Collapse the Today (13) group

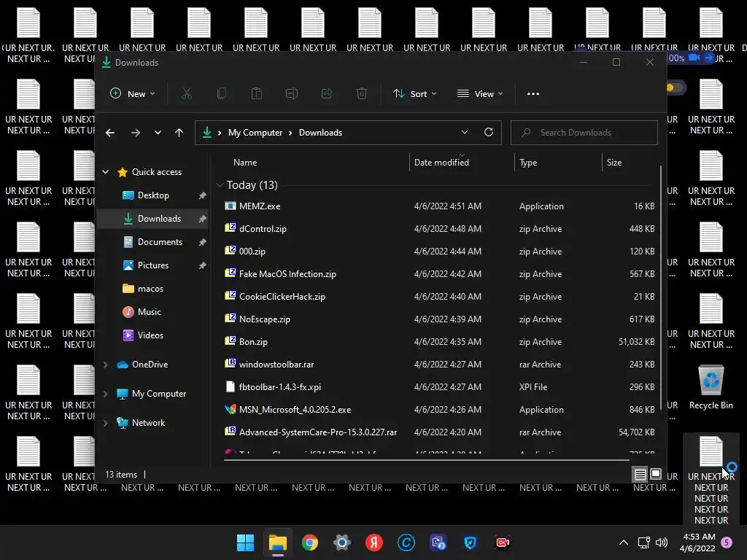click(220, 184)
